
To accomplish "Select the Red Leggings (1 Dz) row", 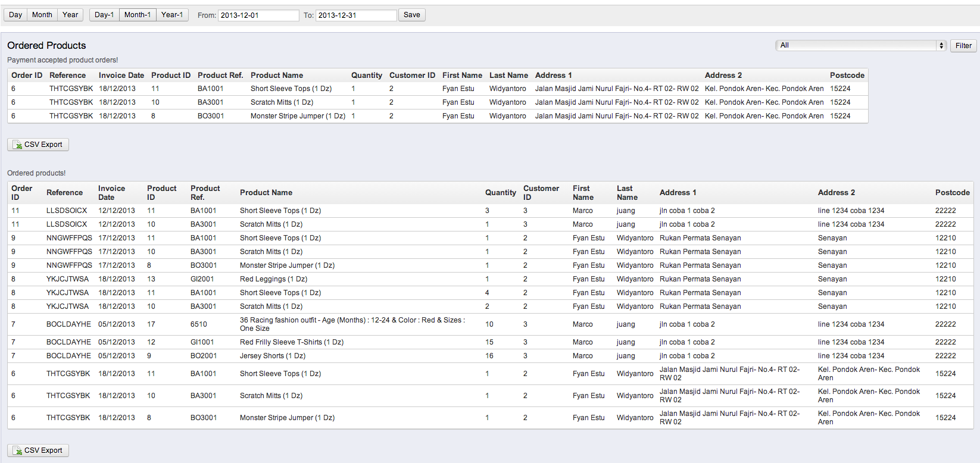I will 491,279.
